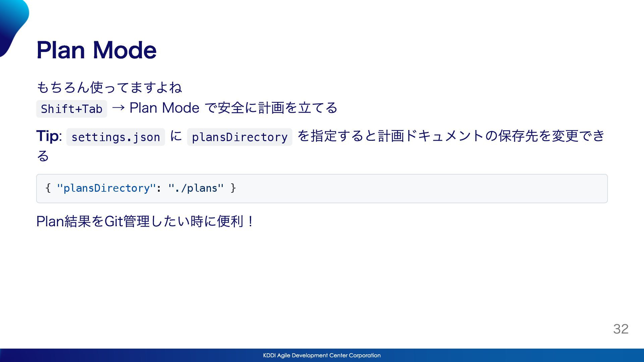This screenshot has height=362, width=644.
Task: Click the plansDirectory inline code label
Action: 239,137
